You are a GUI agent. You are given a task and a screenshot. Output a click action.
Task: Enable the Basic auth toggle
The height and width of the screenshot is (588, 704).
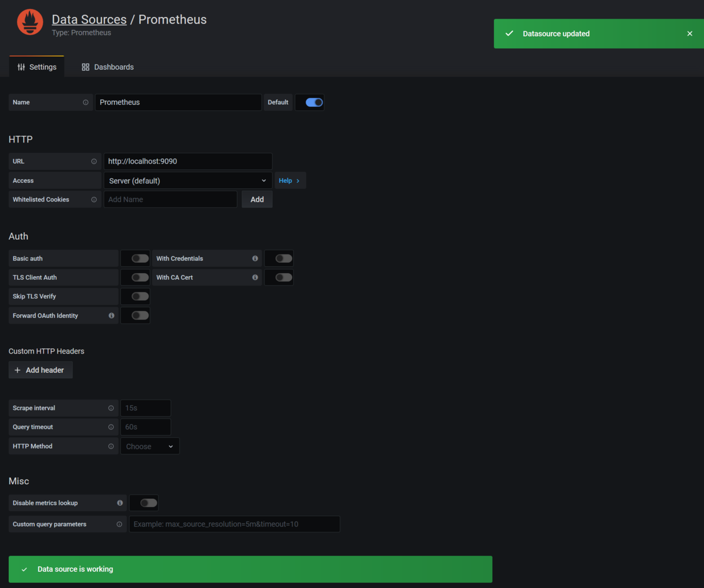140,259
